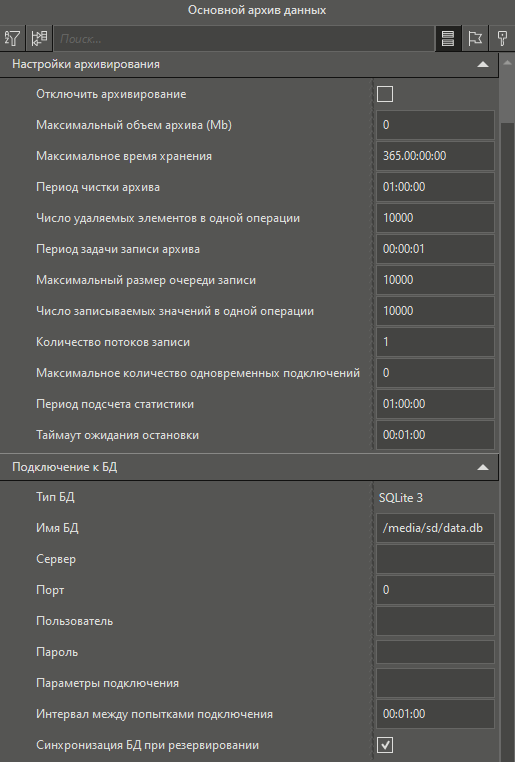
Task: Click Число записываемых значений в одной операции field
Action: (x=435, y=311)
